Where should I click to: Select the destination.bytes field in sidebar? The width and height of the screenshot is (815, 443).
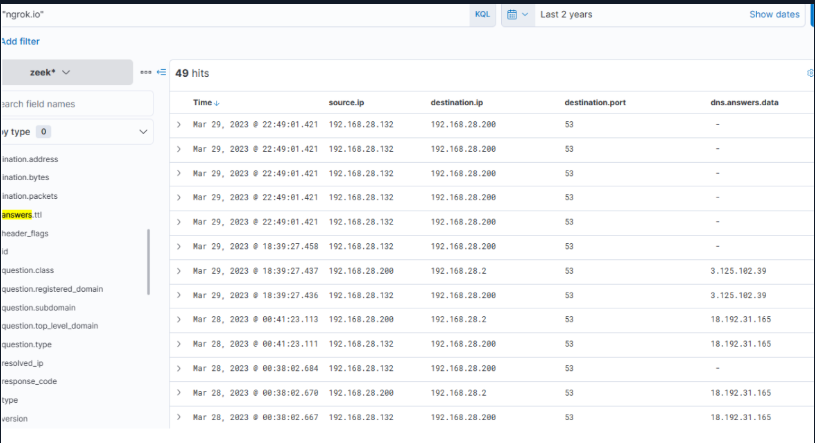25,177
